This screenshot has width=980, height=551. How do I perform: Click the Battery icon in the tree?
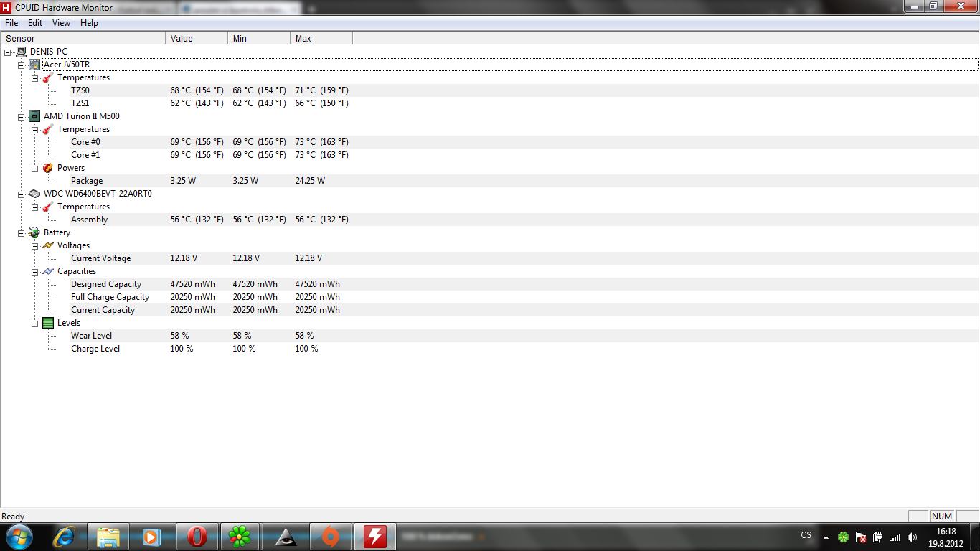34,232
